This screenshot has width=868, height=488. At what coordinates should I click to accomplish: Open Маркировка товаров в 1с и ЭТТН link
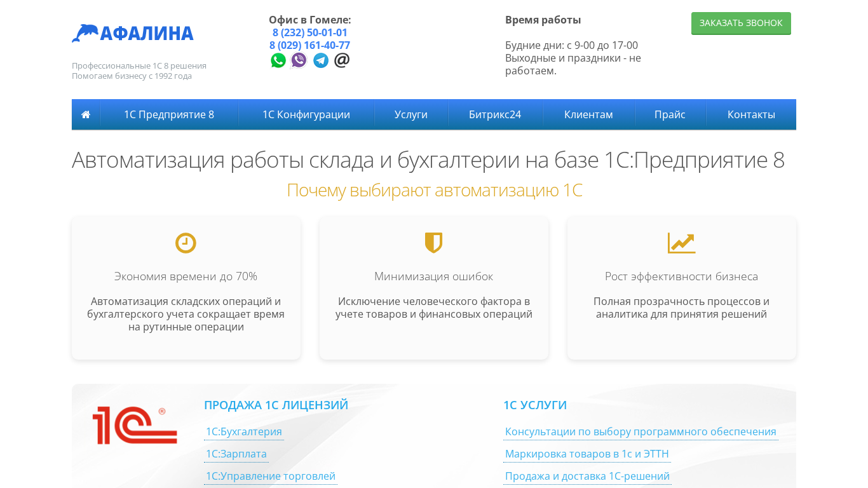pos(587,454)
